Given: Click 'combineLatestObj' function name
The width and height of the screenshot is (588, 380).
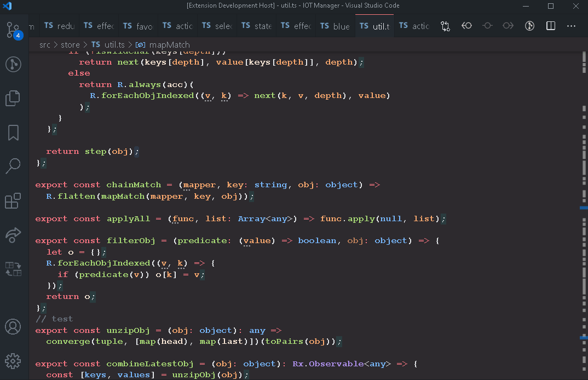Looking at the screenshot, I should tap(150, 364).
